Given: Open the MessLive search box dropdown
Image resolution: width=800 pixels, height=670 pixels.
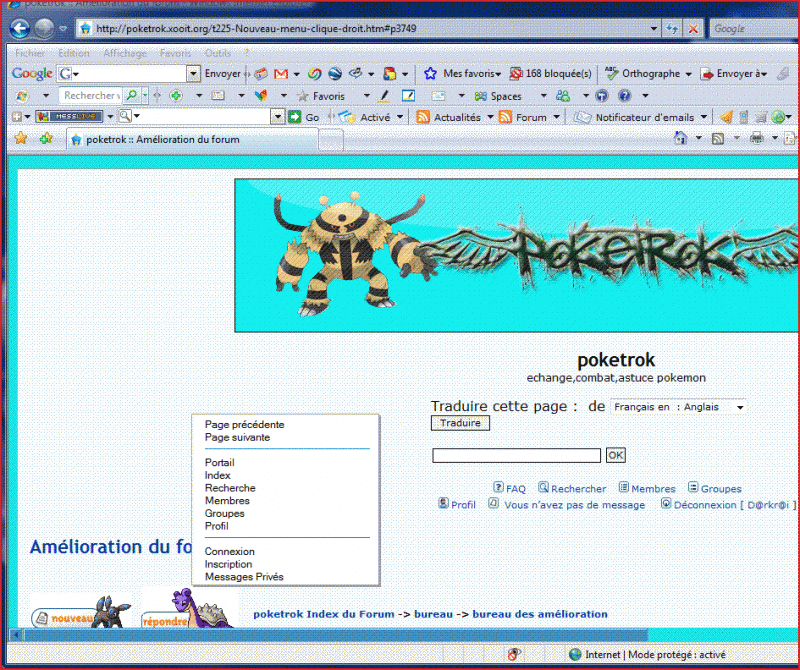Looking at the screenshot, I should (277, 117).
